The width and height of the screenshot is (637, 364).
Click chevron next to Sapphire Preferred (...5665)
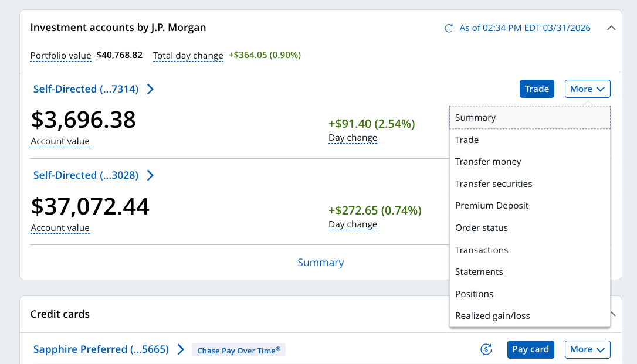coord(181,349)
